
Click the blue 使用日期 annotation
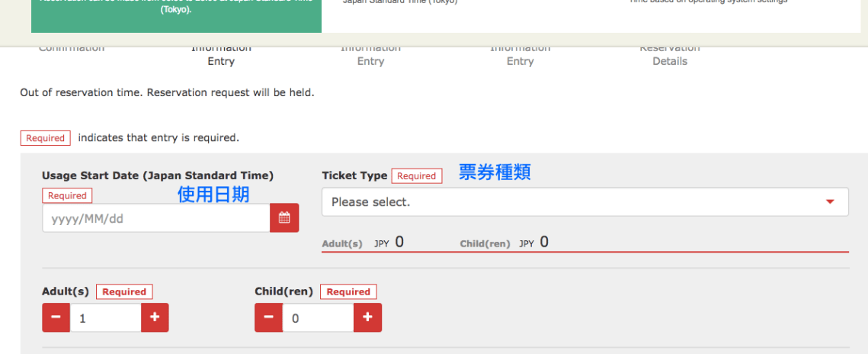213,195
